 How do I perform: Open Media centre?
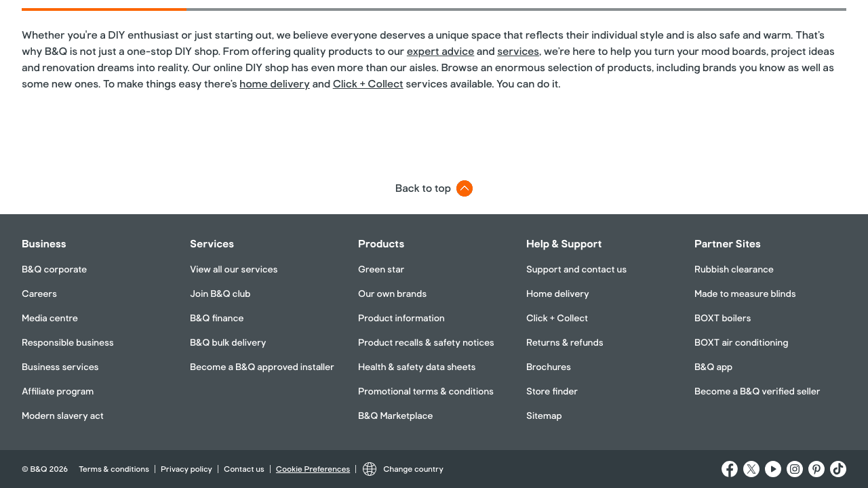[50, 319]
